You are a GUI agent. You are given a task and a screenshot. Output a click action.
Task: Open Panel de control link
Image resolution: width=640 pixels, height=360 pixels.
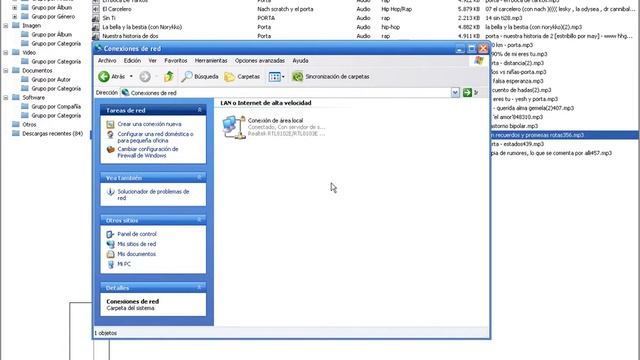[137, 234]
